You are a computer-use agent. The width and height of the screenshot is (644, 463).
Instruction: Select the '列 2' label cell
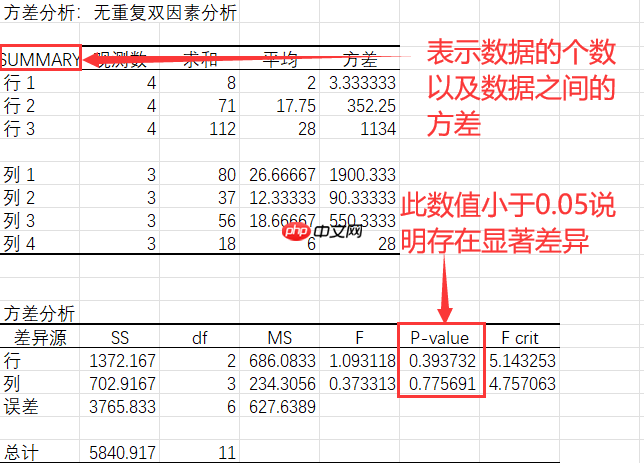(x=19, y=198)
